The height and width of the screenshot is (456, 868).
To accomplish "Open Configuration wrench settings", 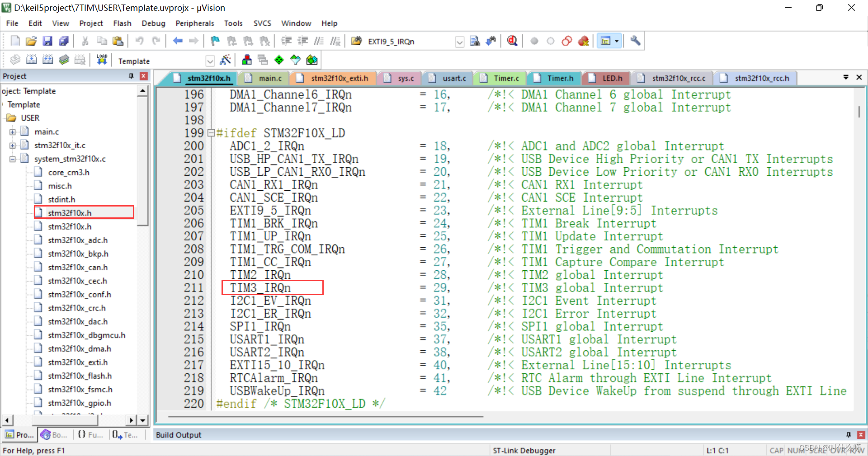I will coord(635,41).
